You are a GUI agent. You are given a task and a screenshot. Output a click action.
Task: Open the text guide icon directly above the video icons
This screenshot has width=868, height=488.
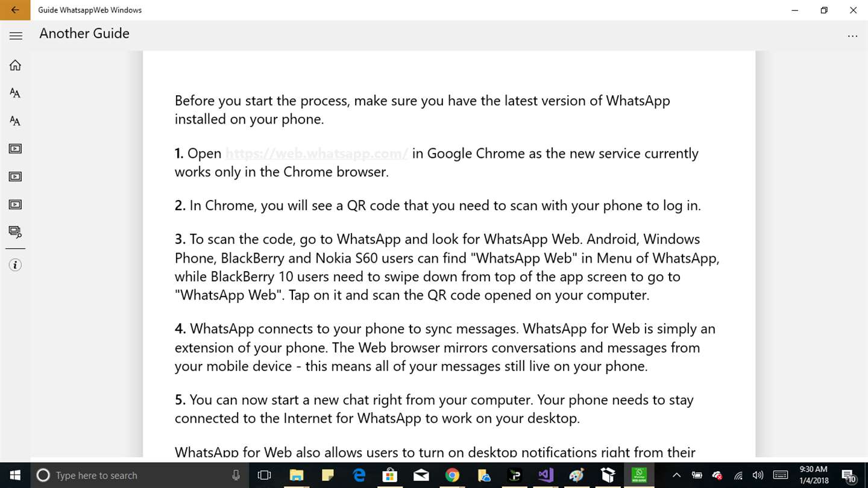coord(15,121)
